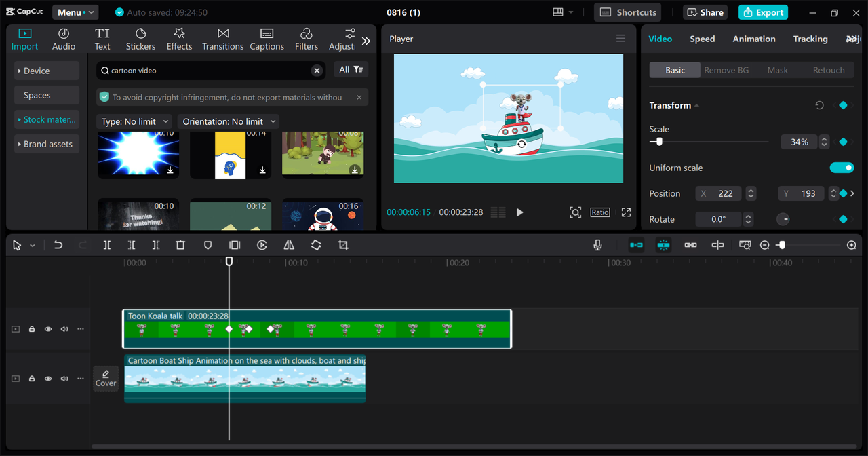Expand more tools double chevron
Screen dimensions: 868x456
(366, 41)
